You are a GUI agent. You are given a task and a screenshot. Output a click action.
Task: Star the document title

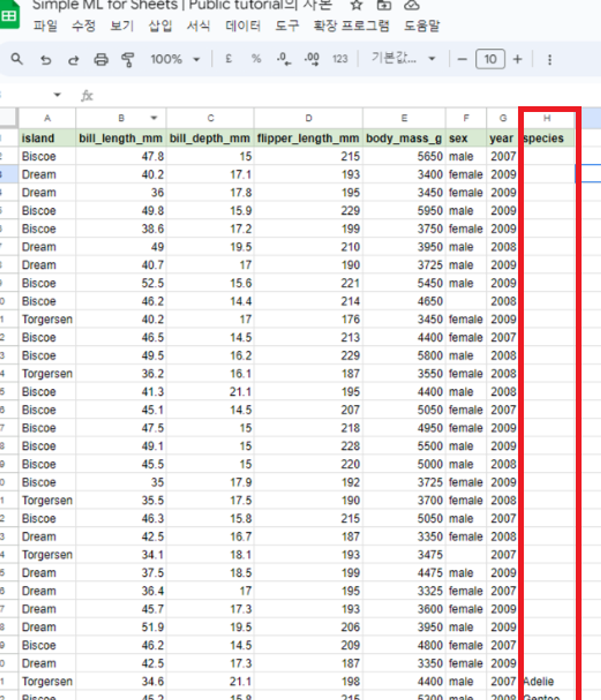tap(356, 5)
